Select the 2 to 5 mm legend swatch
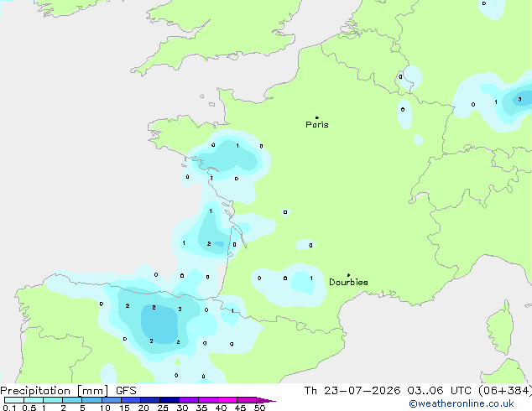 [72, 400]
